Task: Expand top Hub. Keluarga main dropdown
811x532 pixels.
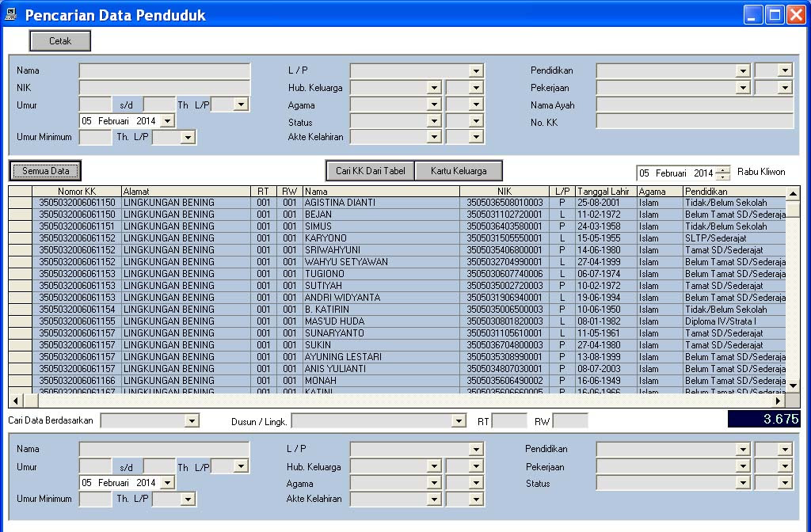Action: pos(434,88)
